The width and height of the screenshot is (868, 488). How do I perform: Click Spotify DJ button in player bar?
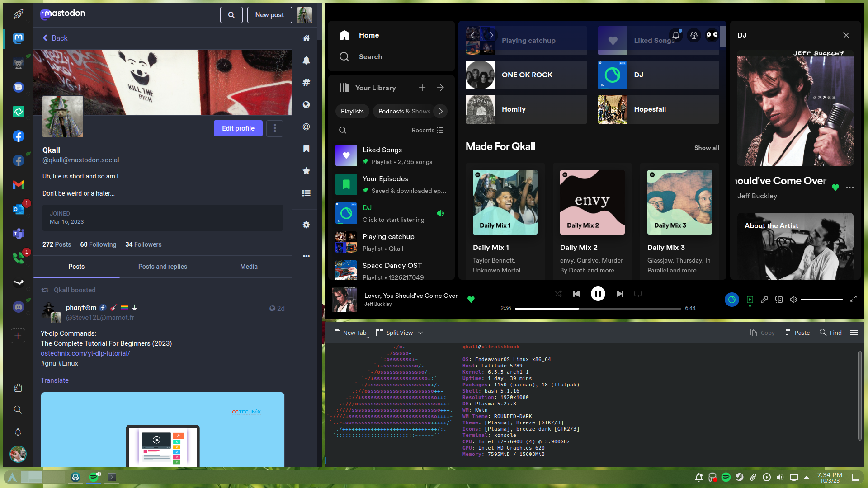point(731,300)
